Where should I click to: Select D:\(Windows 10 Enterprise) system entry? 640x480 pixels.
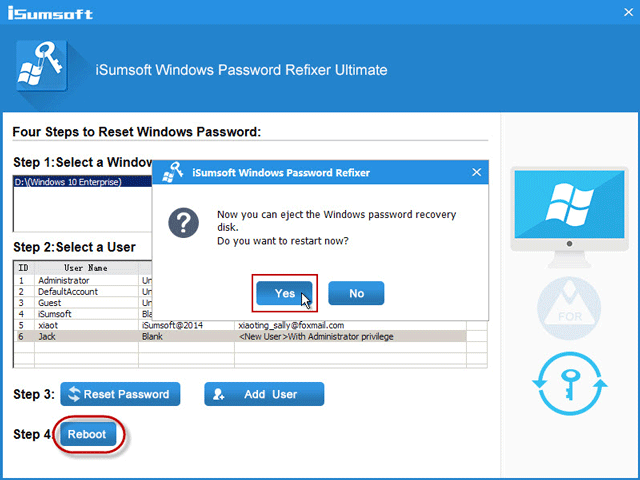83,182
